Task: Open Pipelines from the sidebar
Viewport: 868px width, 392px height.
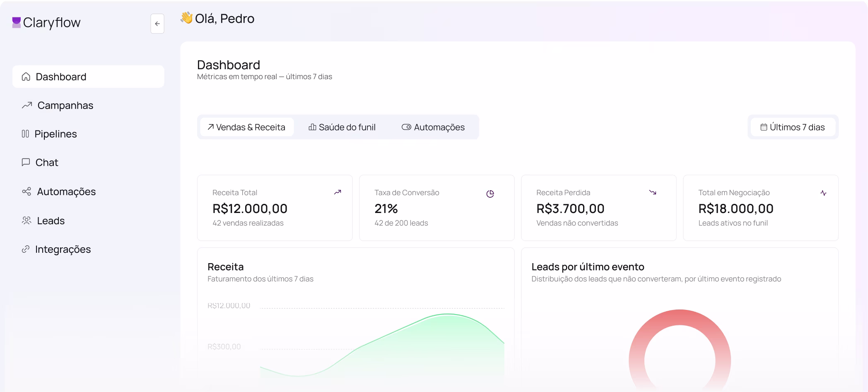Action: tap(88, 134)
